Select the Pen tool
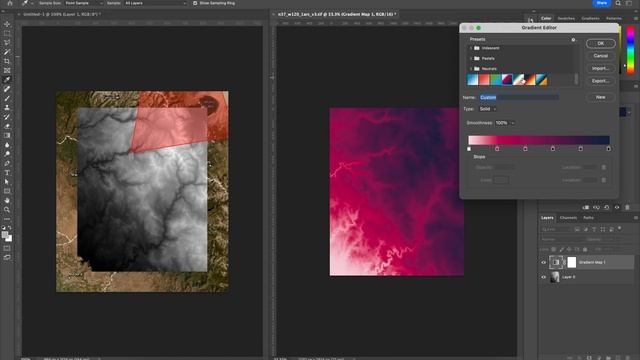Screen dimensions: 640x360 click(x=7, y=163)
